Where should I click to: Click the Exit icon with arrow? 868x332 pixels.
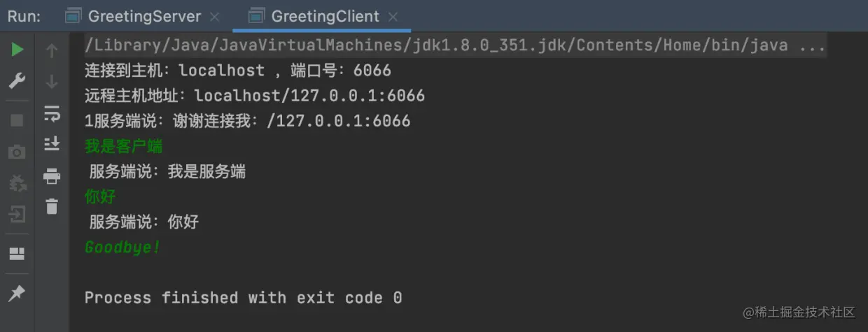point(17,214)
